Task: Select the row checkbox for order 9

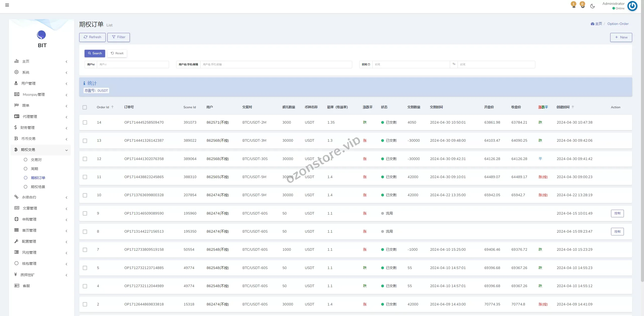Action: coord(85,214)
